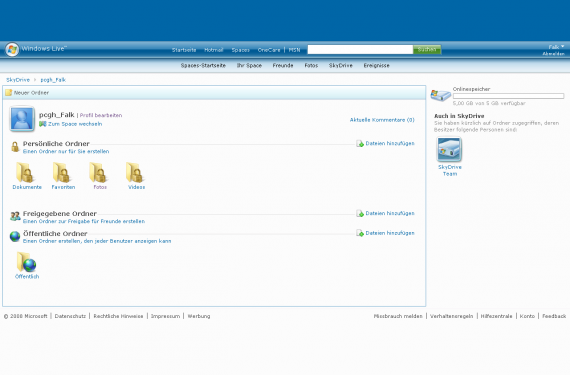Viewport: 570px width, 375px height.
Task: Click Einen Ordner erstellen, den jeder Benutzer link
Action: click(97, 241)
